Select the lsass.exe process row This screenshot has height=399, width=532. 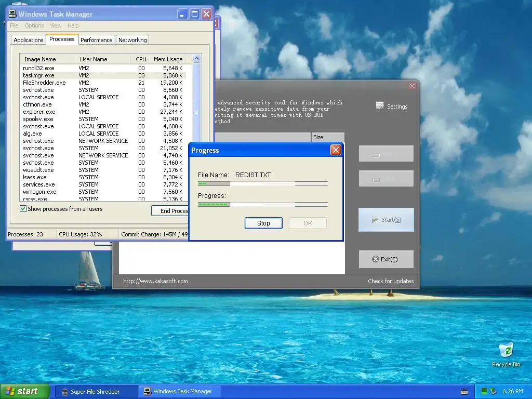[x=103, y=177]
